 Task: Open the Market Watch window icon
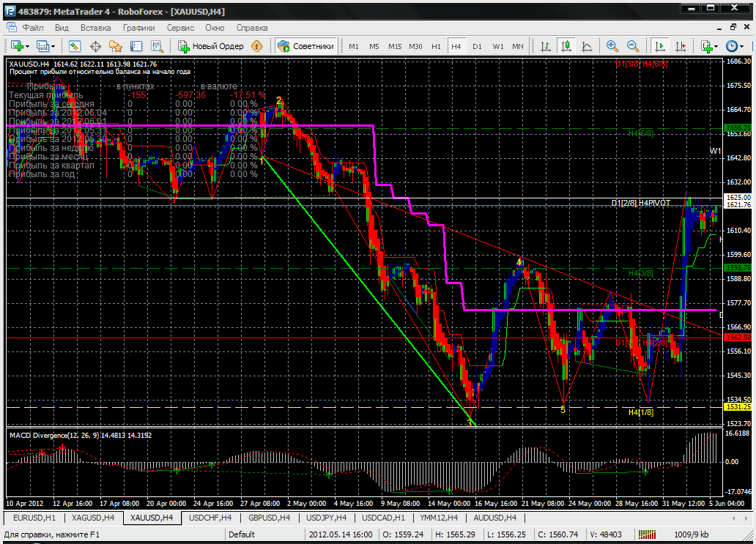[75, 46]
